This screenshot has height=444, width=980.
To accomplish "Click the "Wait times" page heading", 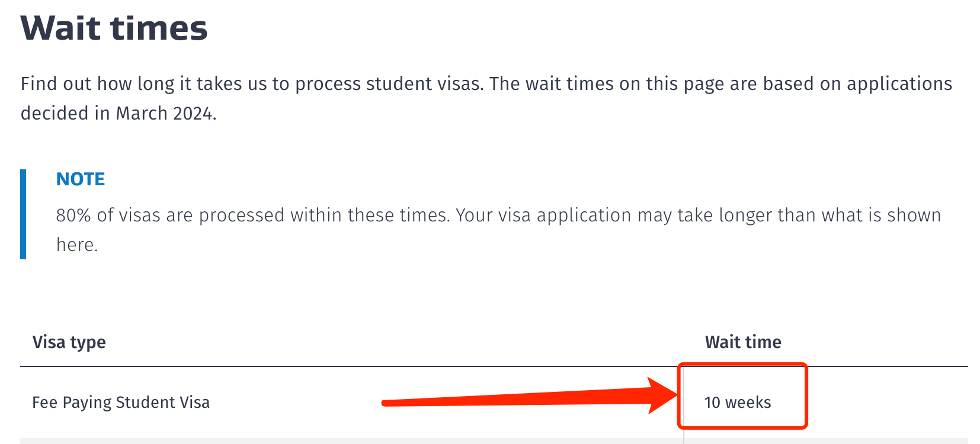I will click(x=114, y=28).
